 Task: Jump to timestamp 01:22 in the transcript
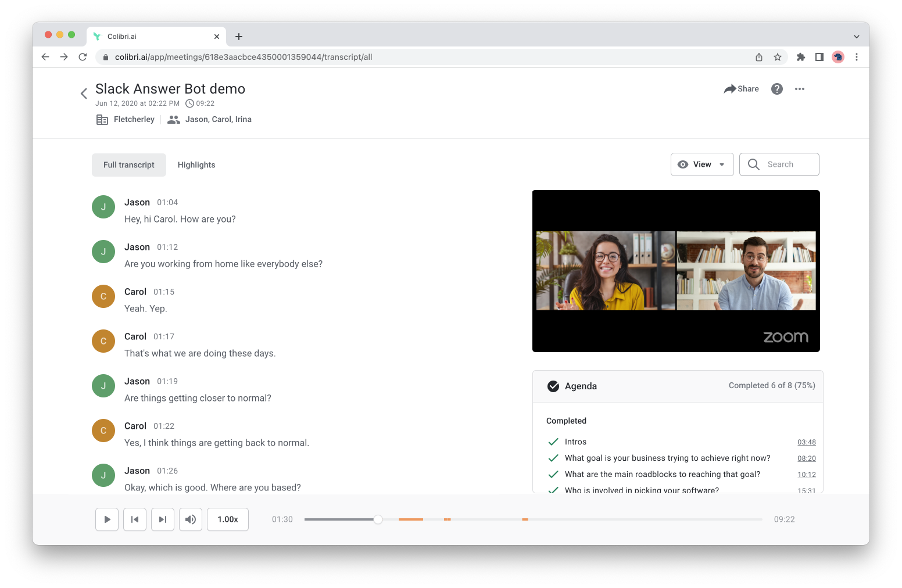coord(164,426)
